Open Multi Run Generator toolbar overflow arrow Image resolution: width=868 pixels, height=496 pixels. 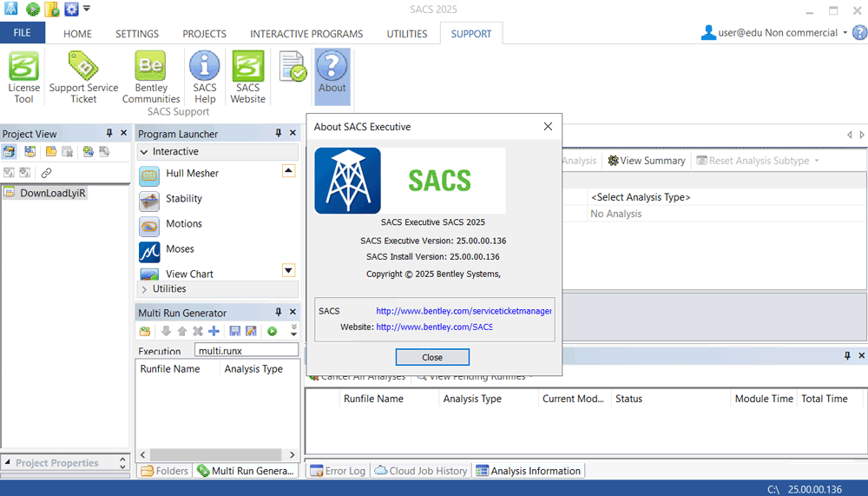(294, 331)
